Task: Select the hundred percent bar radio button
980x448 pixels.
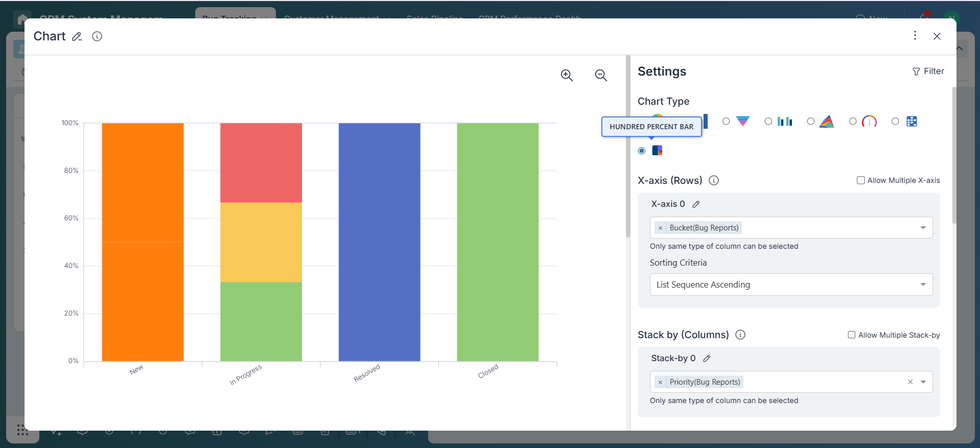Action: [x=642, y=151]
